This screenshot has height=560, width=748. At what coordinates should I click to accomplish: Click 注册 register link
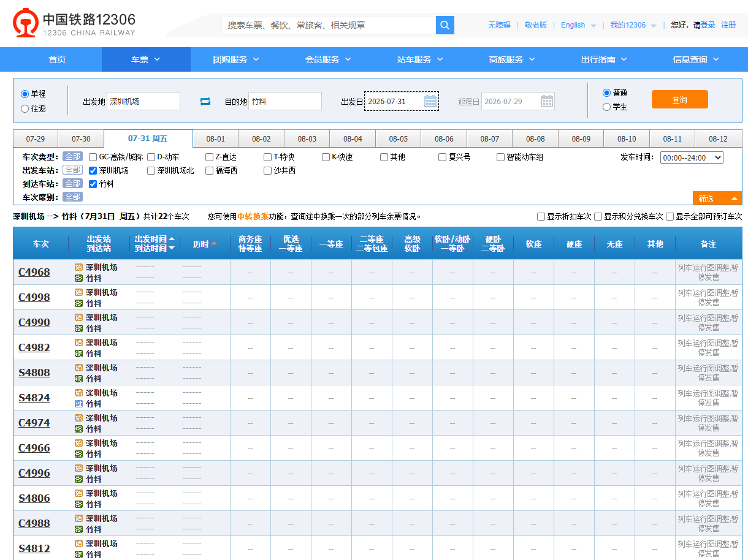click(728, 25)
